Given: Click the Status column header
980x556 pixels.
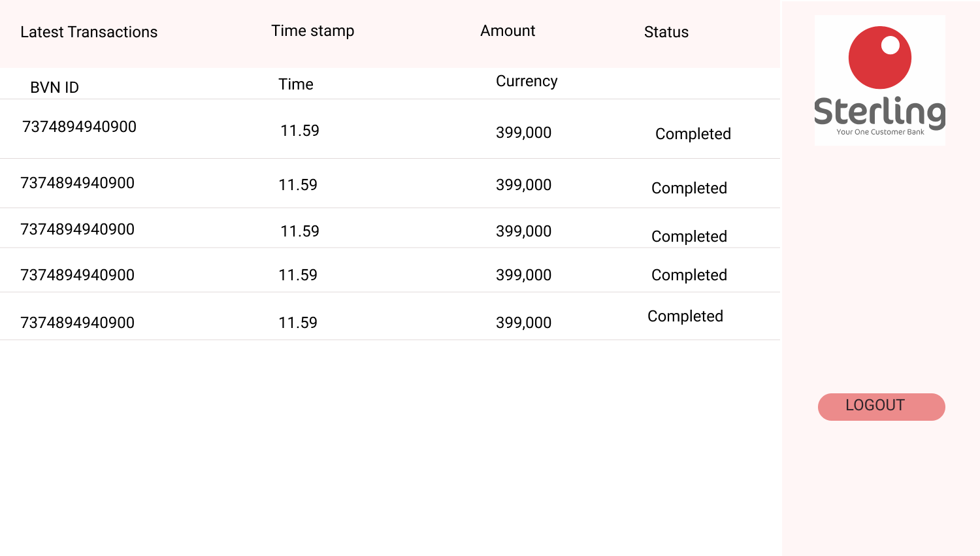Looking at the screenshot, I should 666,32.
